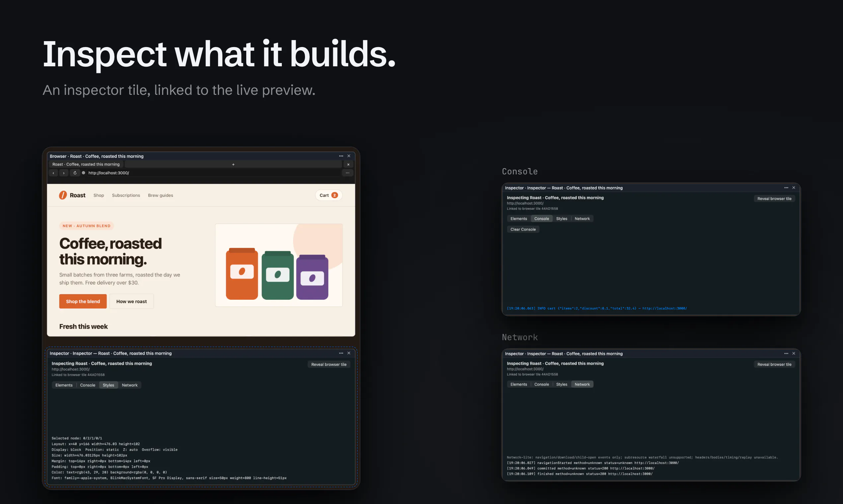The height and width of the screenshot is (504, 843).
Task: Select the Roast · Coffee browser tab
Action: click(x=86, y=164)
